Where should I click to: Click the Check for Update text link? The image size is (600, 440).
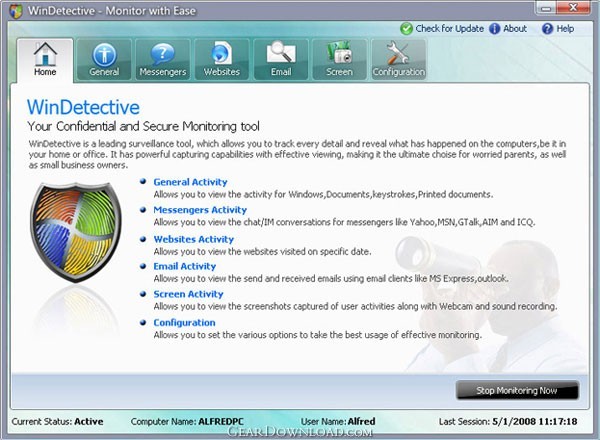[x=450, y=29]
